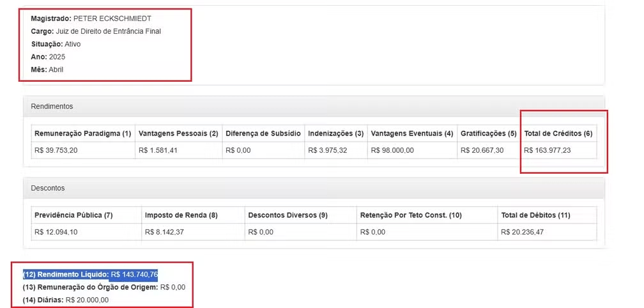
Task: Click the Rendimentos panel heading
Action: click(52, 106)
